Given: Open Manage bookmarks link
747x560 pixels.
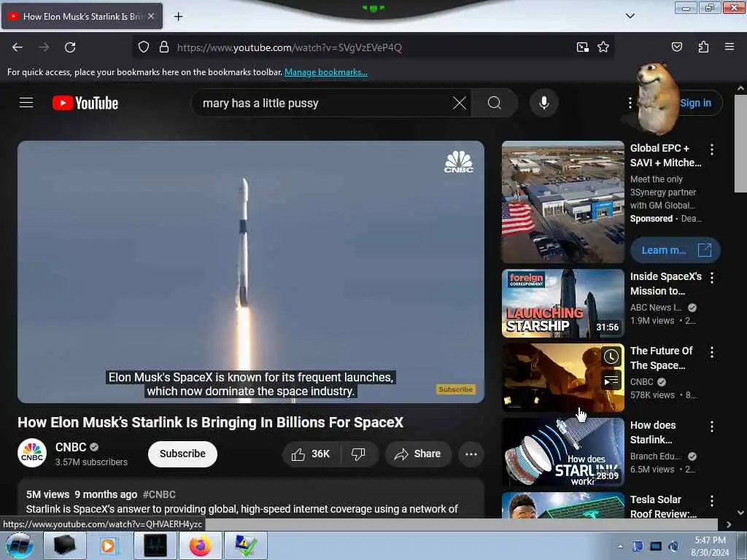Looking at the screenshot, I should click(x=326, y=72).
